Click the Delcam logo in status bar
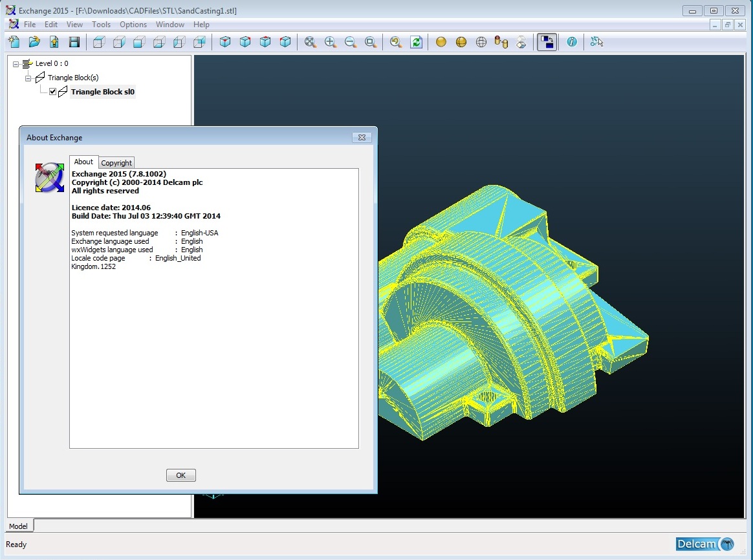753x560 pixels. tap(705, 544)
